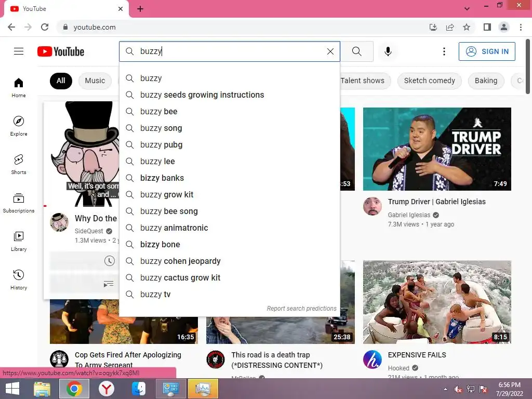Open EXPENSIVE FAILS video title

click(417, 355)
